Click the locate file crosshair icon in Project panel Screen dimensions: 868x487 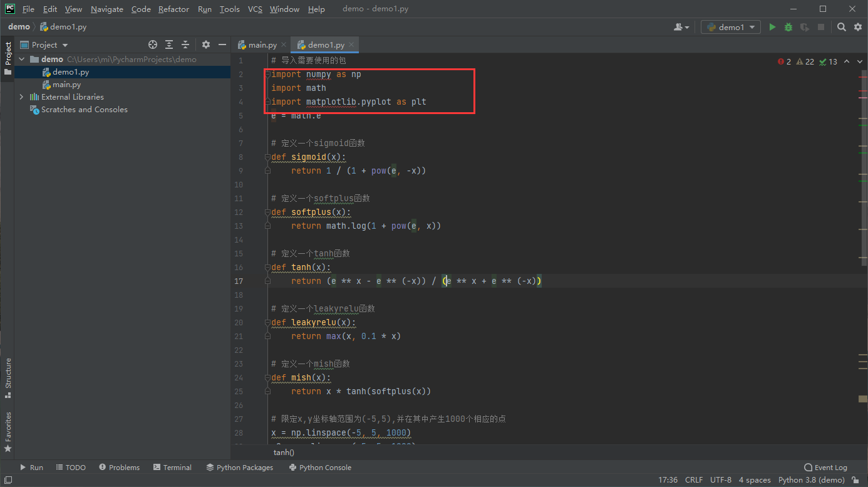[x=152, y=45]
